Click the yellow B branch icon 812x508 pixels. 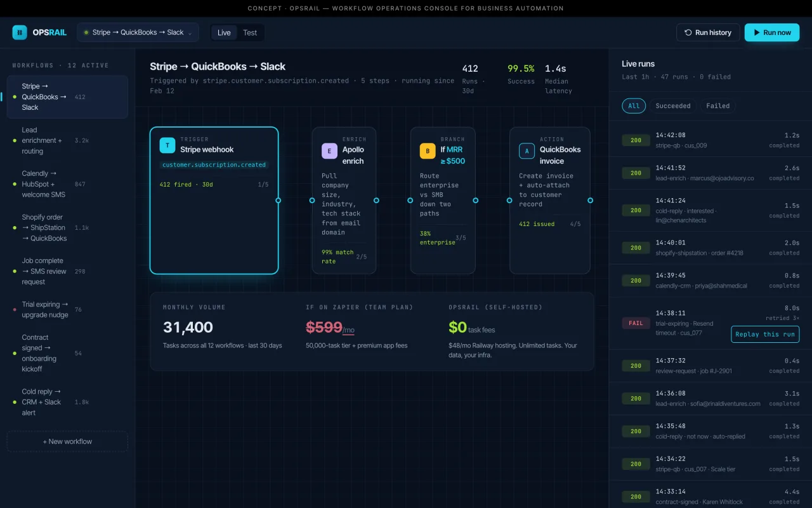coord(428,151)
